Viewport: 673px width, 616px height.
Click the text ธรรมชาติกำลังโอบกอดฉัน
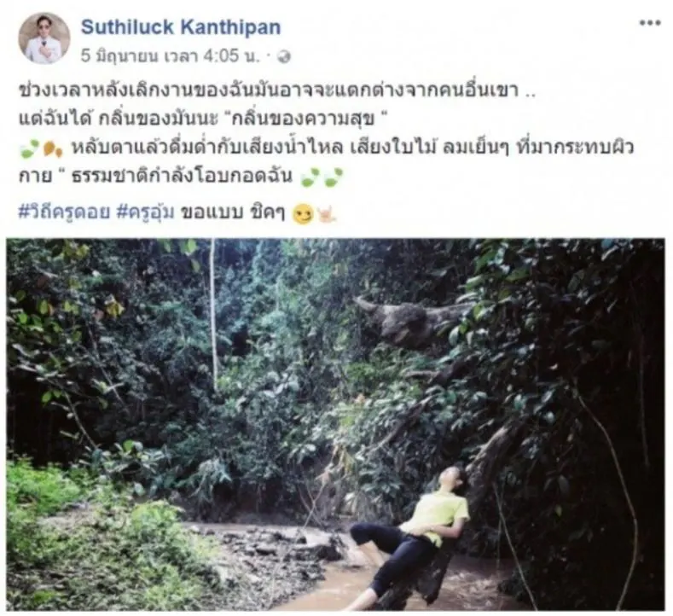pyautogui.click(x=182, y=176)
